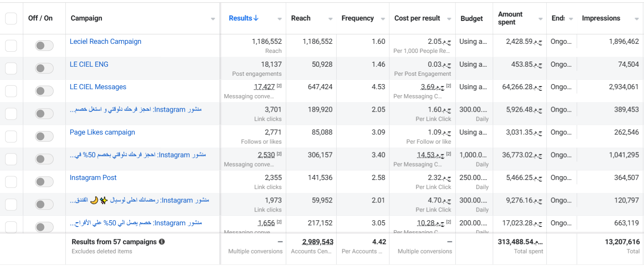Viewport: 644px width, 266px height.
Task: Tick the select-all checkbox in the header
Action: coord(11,18)
